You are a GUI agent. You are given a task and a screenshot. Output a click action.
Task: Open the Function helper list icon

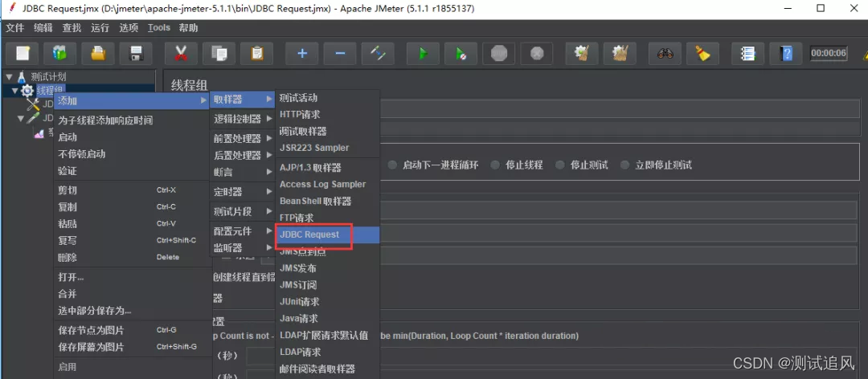click(748, 53)
